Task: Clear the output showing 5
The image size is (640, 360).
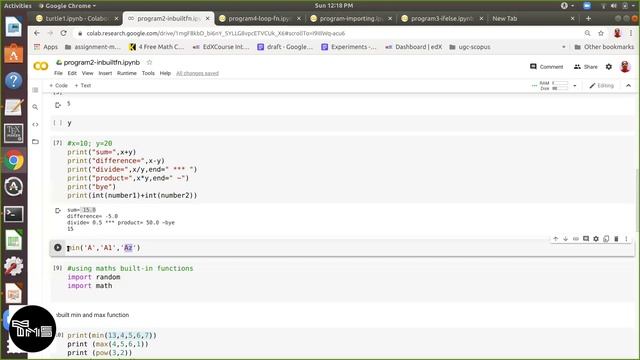Action: (x=58, y=105)
